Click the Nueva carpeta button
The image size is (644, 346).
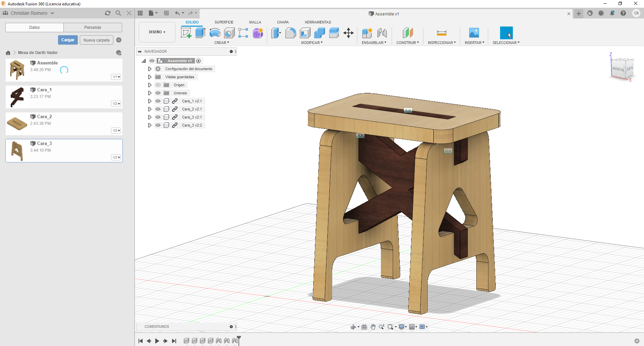tap(97, 40)
